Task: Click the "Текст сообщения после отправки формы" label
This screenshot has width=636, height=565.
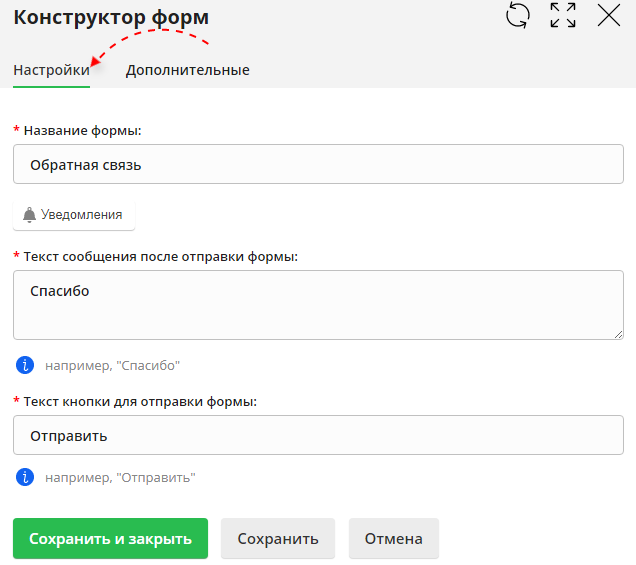Action: tap(160, 256)
